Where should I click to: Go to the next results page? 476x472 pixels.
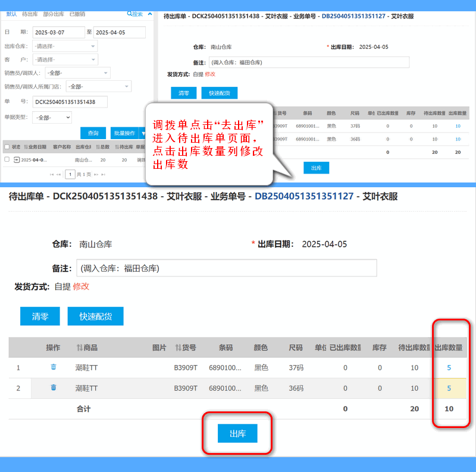point(96,174)
